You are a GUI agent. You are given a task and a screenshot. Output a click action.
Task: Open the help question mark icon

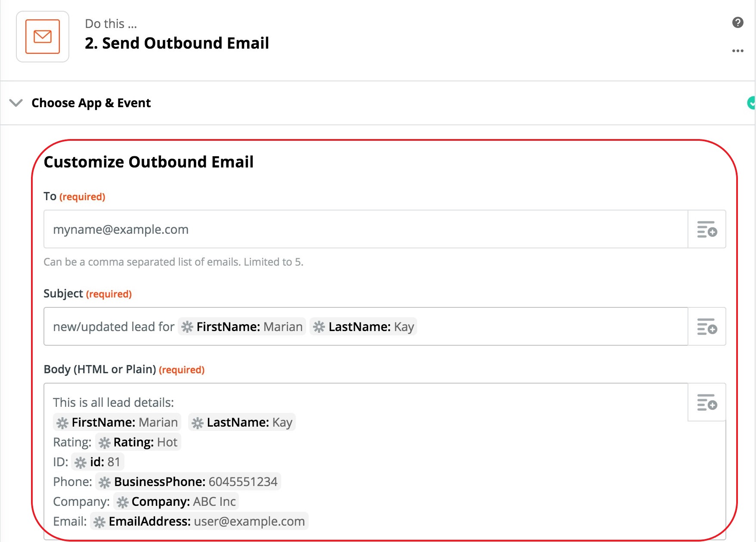(x=737, y=22)
